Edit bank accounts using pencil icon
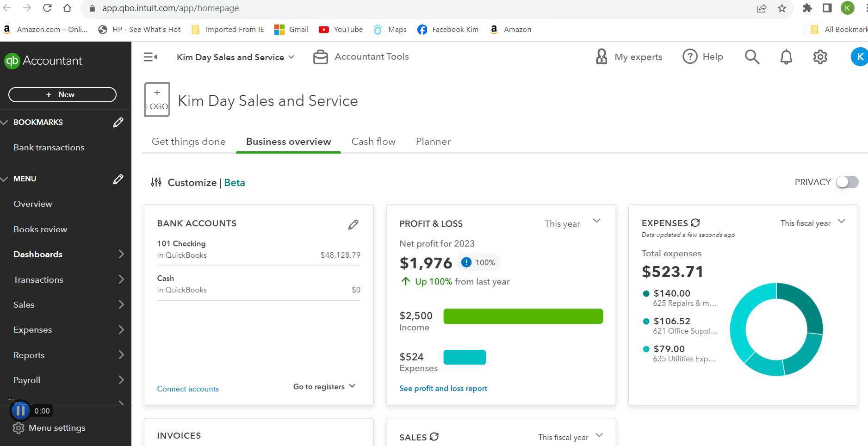The width and height of the screenshot is (868, 446). [353, 225]
